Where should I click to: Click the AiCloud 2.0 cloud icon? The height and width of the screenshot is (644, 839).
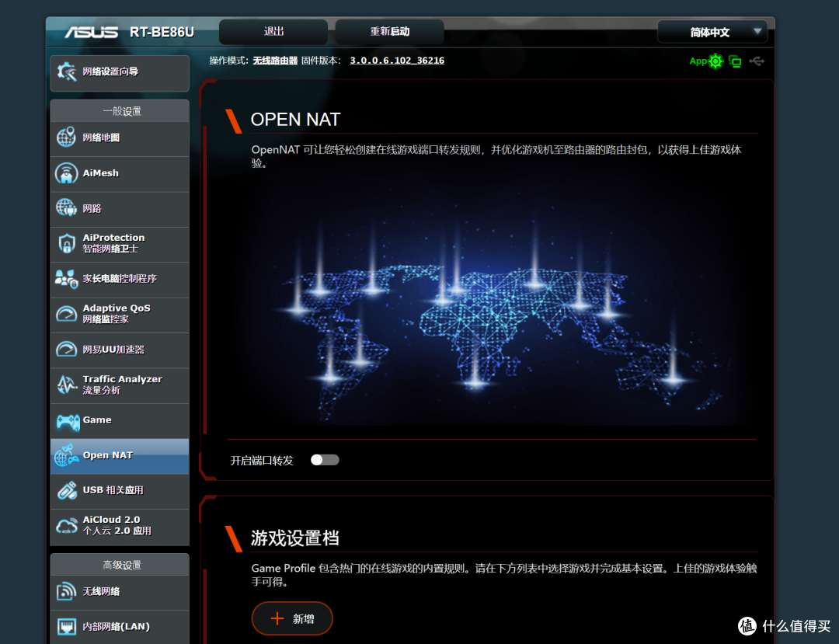pyautogui.click(x=66, y=526)
